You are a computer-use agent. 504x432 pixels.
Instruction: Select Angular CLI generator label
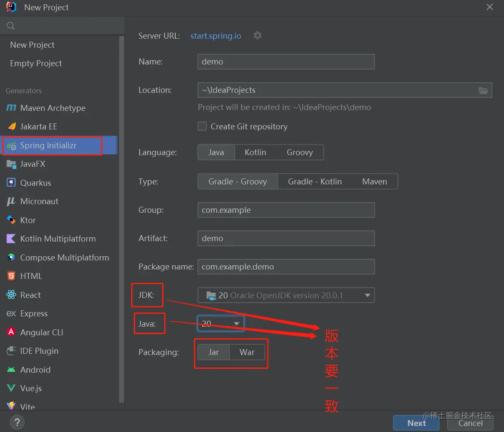pyautogui.click(x=41, y=332)
